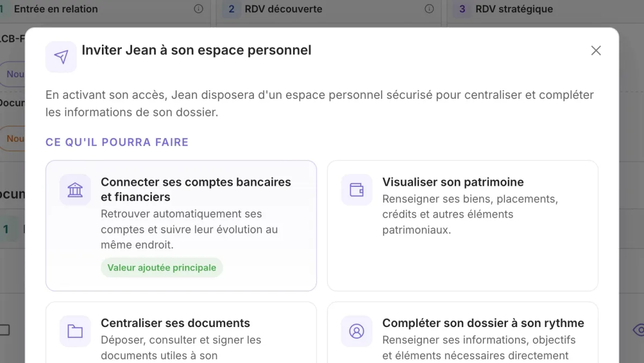Click the CE QU'IL POURRA FAIRE heading
The height and width of the screenshot is (363, 644).
click(x=117, y=142)
